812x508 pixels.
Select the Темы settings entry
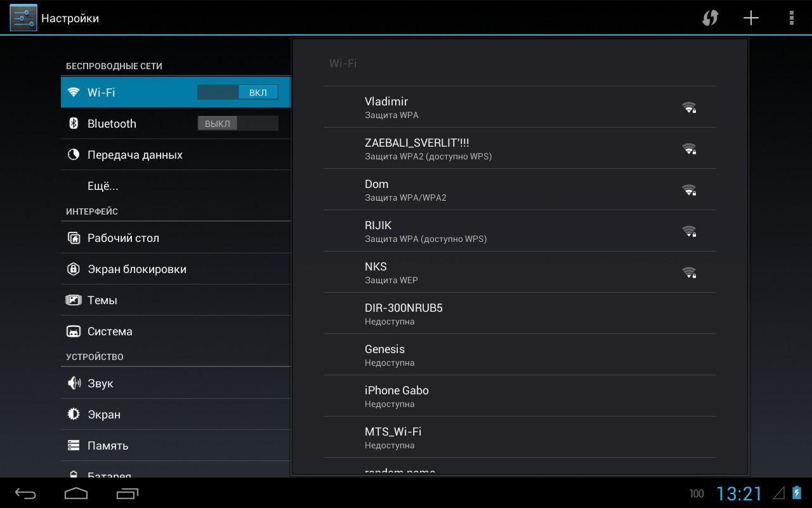click(102, 300)
